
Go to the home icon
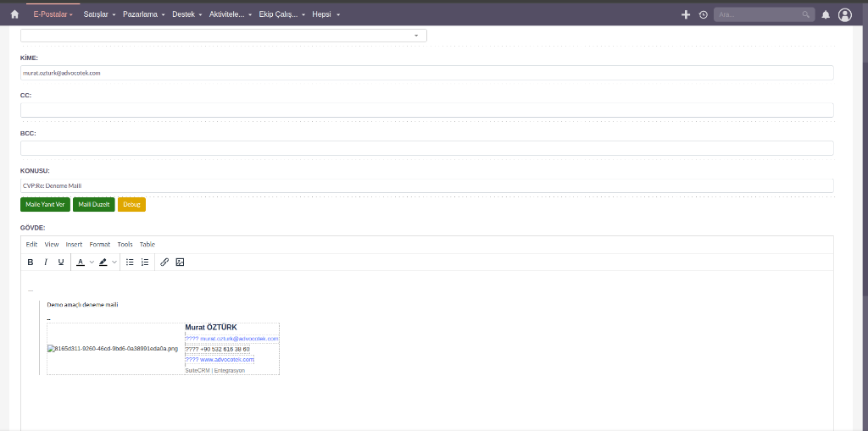(x=15, y=14)
